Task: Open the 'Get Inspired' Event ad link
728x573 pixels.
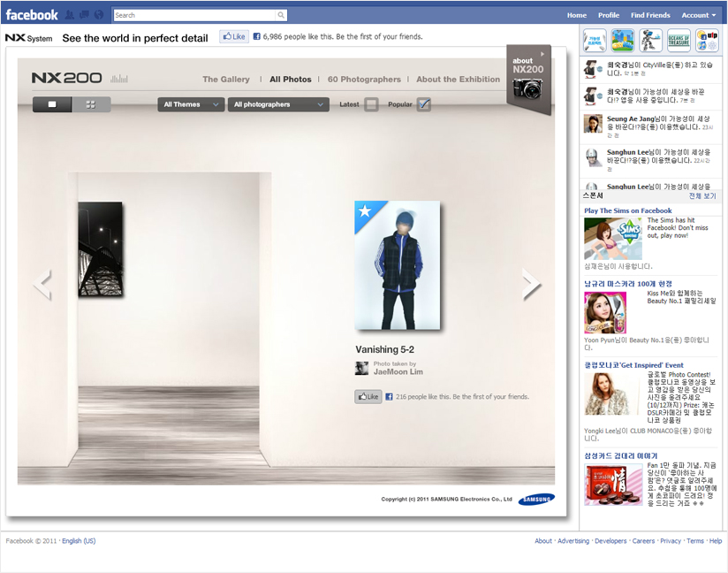Action: coord(633,365)
